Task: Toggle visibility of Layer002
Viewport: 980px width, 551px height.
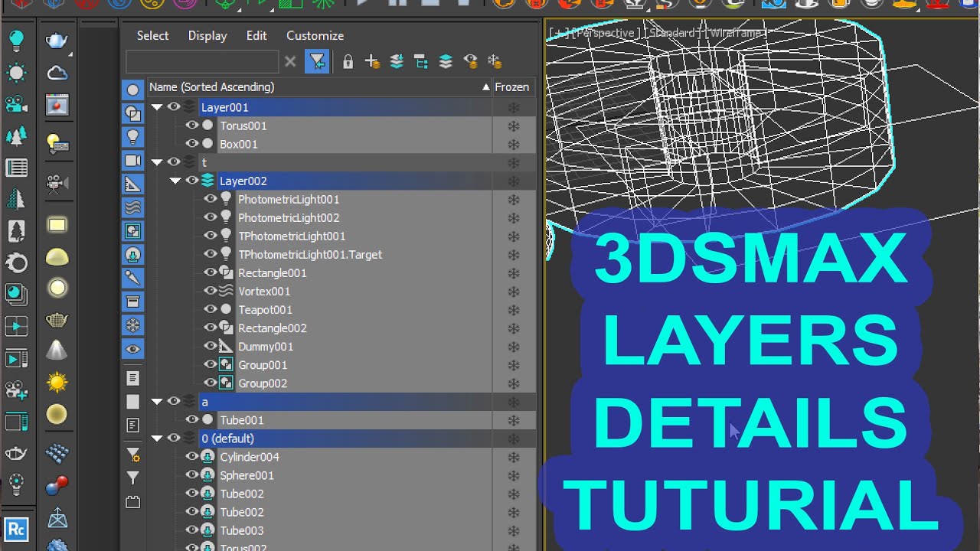Action: point(191,181)
